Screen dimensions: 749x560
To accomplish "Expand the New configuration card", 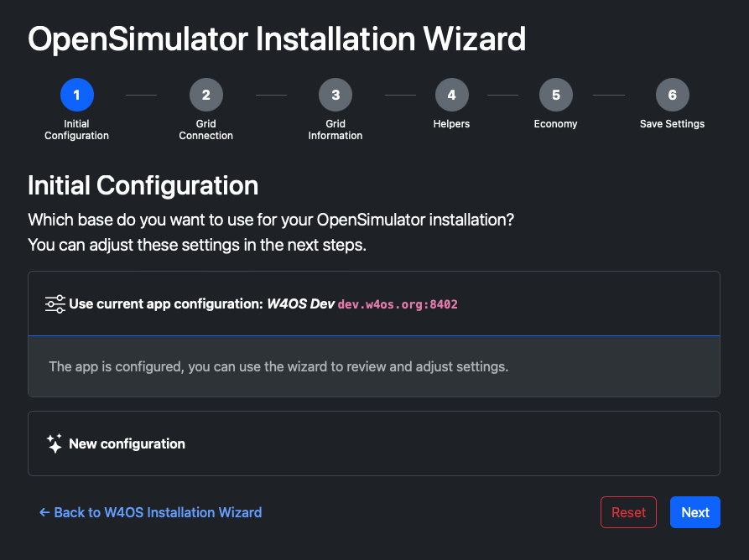I will 374,443.
